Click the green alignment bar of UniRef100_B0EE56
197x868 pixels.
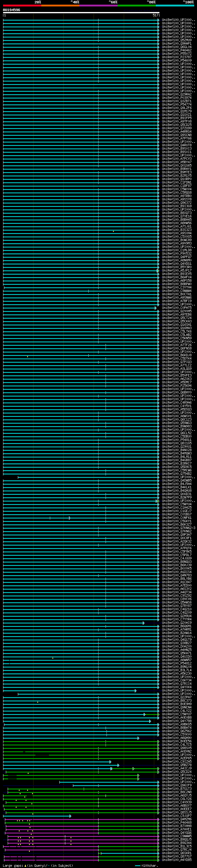click(x=81, y=741)
